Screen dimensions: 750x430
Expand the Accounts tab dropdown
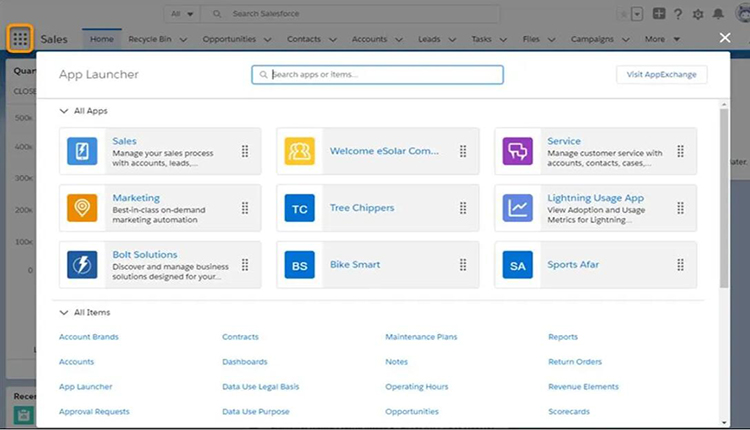tap(398, 40)
